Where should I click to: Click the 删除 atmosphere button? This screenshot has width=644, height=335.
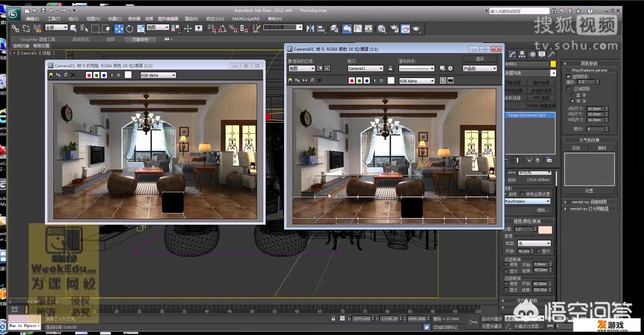pyautogui.click(x=602, y=148)
